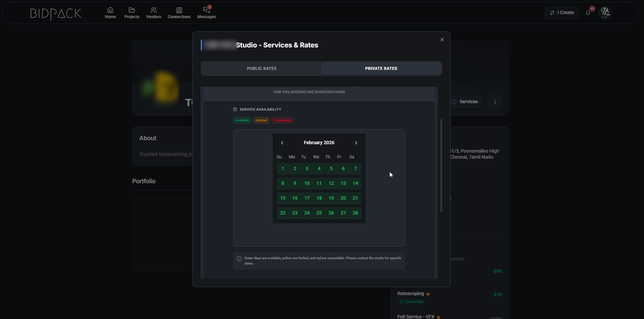Select the Private Rates tab
The height and width of the screenshot is (319, 644).
pyautogui.click(x=381, y=68)
